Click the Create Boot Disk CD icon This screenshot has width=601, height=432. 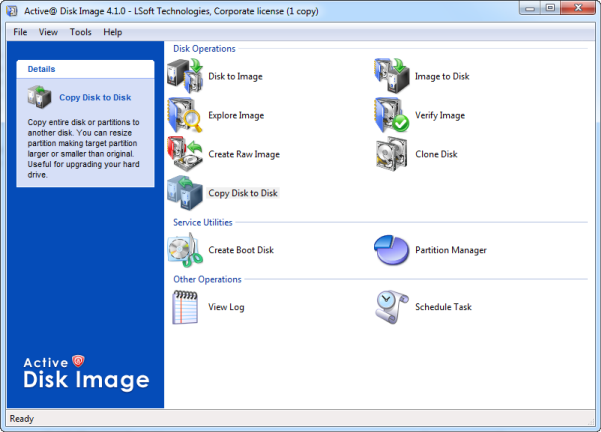pyautogui.click(x=185, y=250)
